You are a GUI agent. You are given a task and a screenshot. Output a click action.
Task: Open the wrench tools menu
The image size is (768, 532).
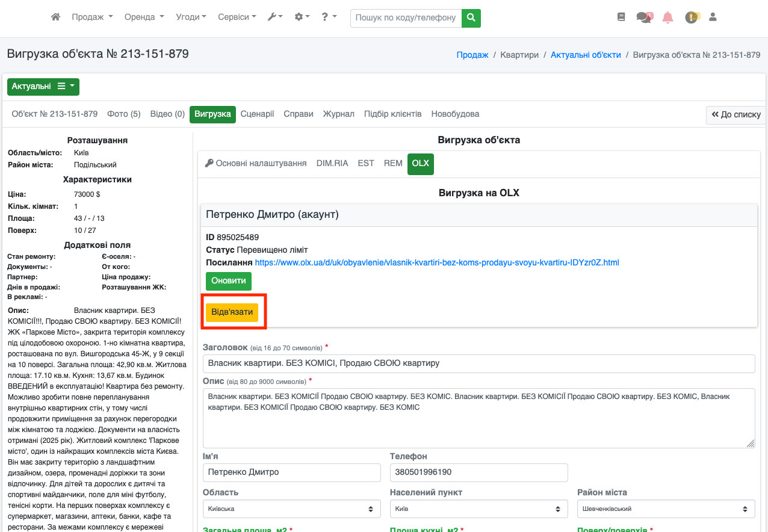(x=275, y=17)
